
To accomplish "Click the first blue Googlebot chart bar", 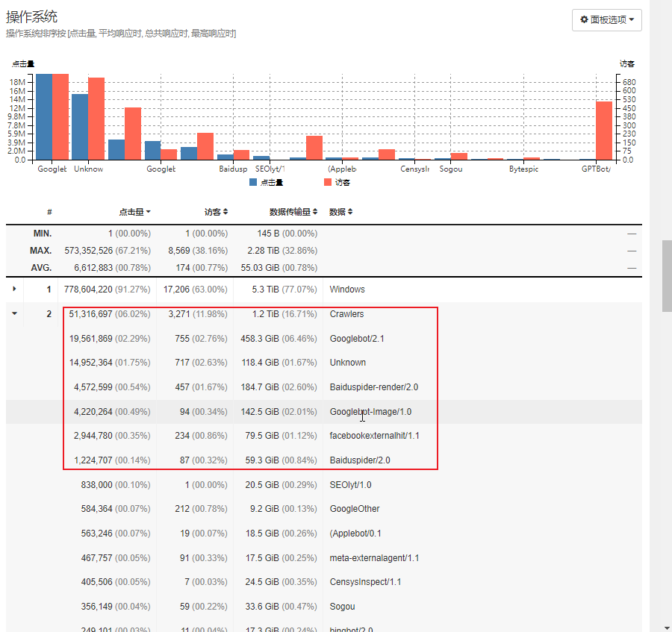I will click(44, 116).
